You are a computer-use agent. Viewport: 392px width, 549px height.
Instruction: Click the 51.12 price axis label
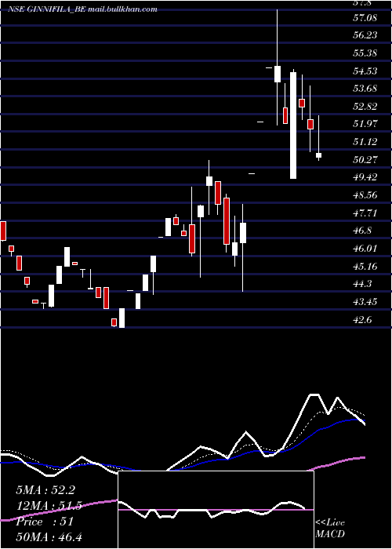[x=365, y=142]
